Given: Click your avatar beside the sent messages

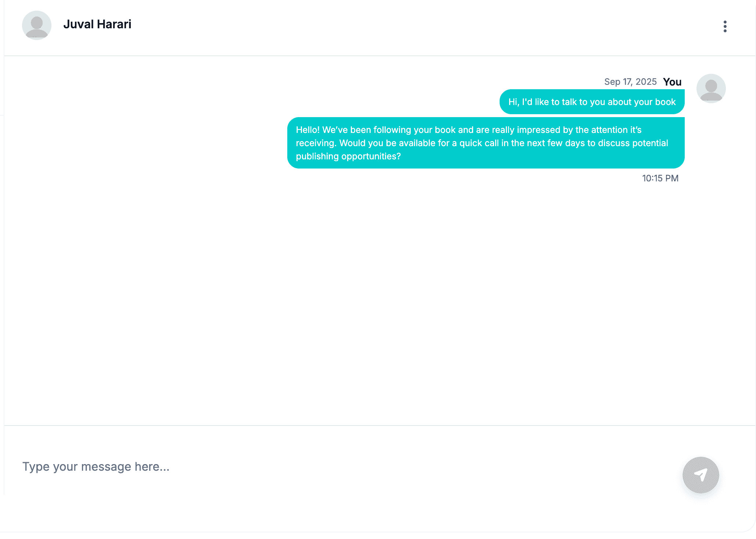Looking at the screenshot, I should [711, 88].
